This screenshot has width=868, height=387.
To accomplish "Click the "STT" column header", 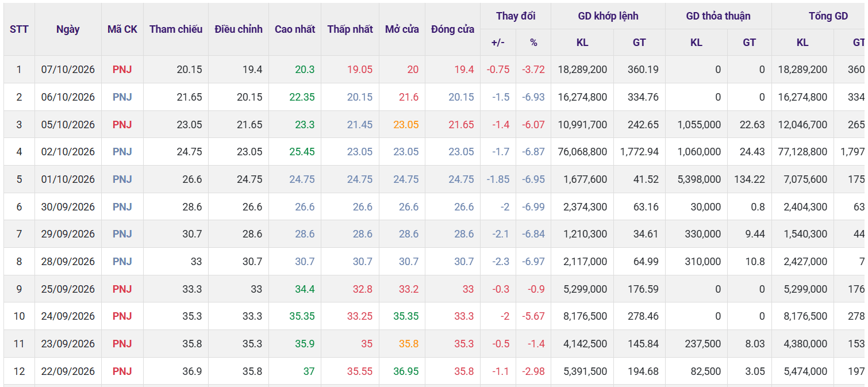I will tap(19, 29).
